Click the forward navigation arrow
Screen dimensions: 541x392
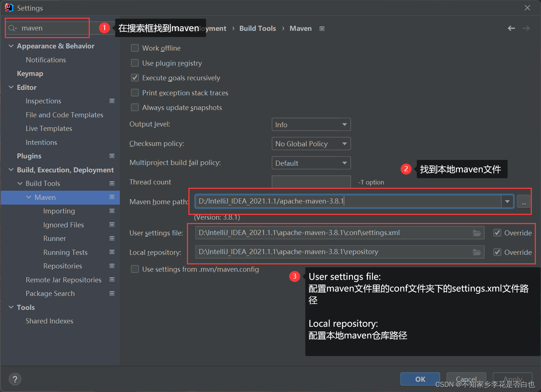click(x=526, y=28)
